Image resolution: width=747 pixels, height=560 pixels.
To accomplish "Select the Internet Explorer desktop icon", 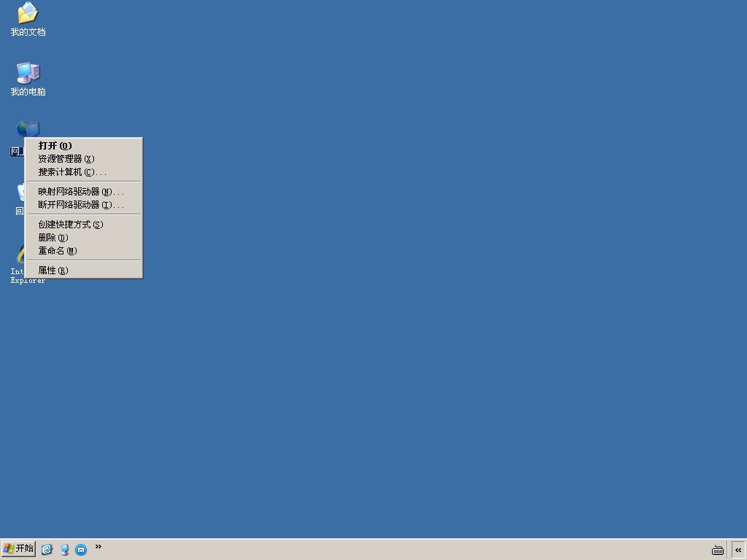I will point(20,254).
